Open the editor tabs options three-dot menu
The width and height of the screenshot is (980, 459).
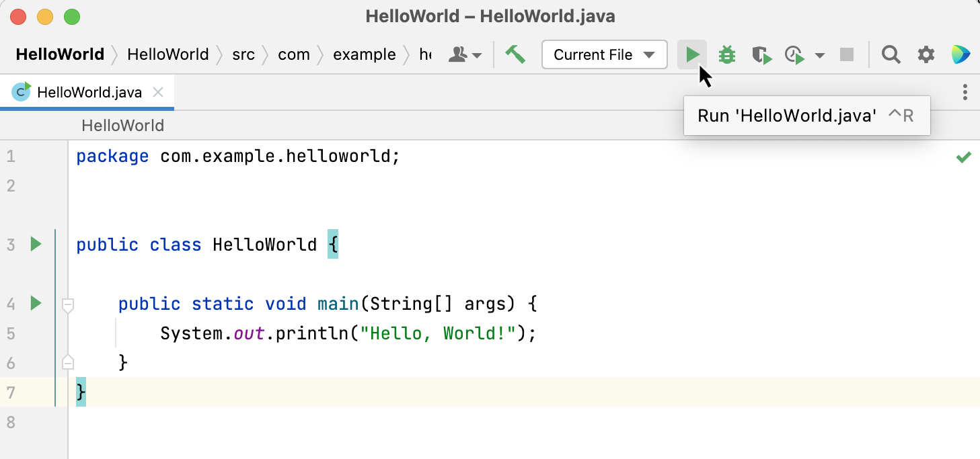tap(965, 92)
